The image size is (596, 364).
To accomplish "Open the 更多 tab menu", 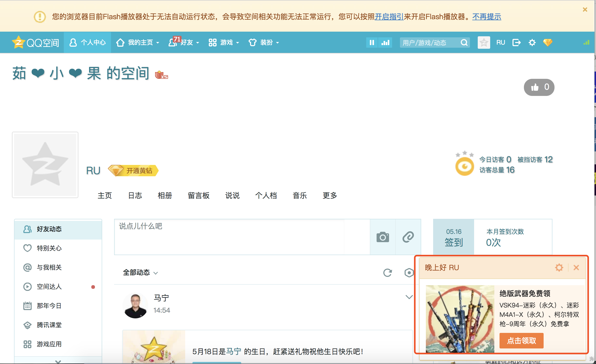I will pos(330,195).
